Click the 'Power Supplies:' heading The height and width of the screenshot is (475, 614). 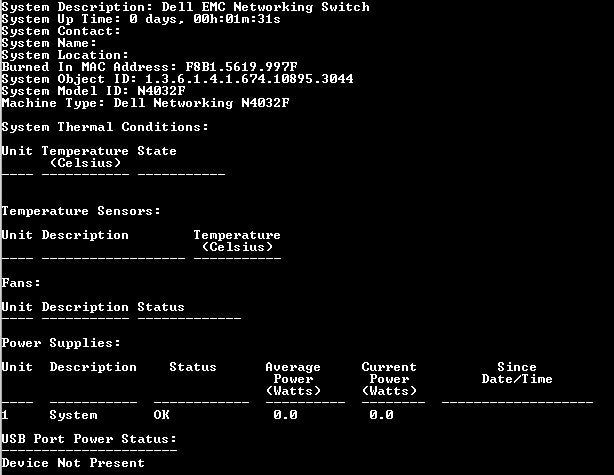tap(61, 343)
